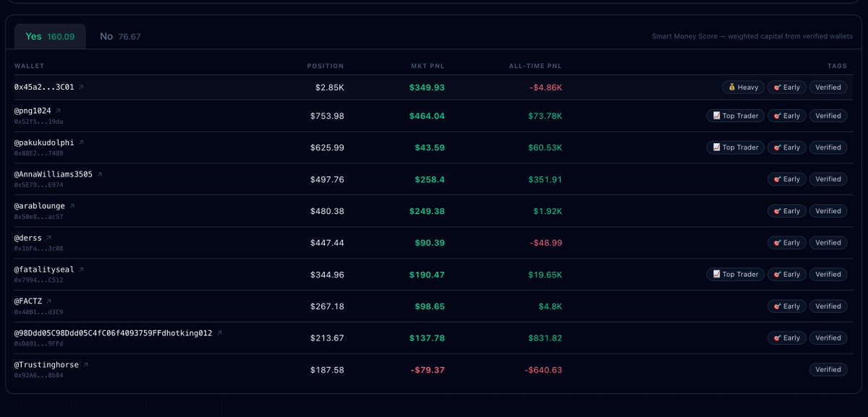Open external link arrow beside 0x45a2...3C01

coord(81,87)
